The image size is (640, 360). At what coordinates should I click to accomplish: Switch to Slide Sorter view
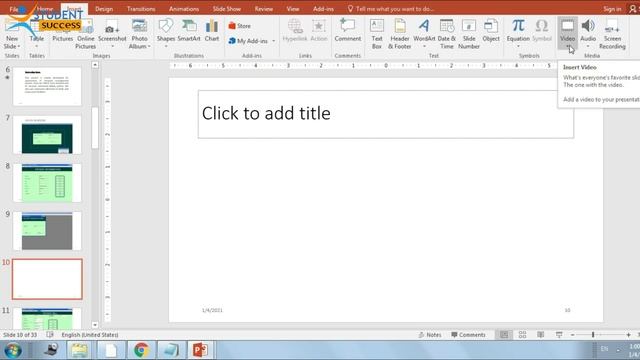[x=522, y=335]
